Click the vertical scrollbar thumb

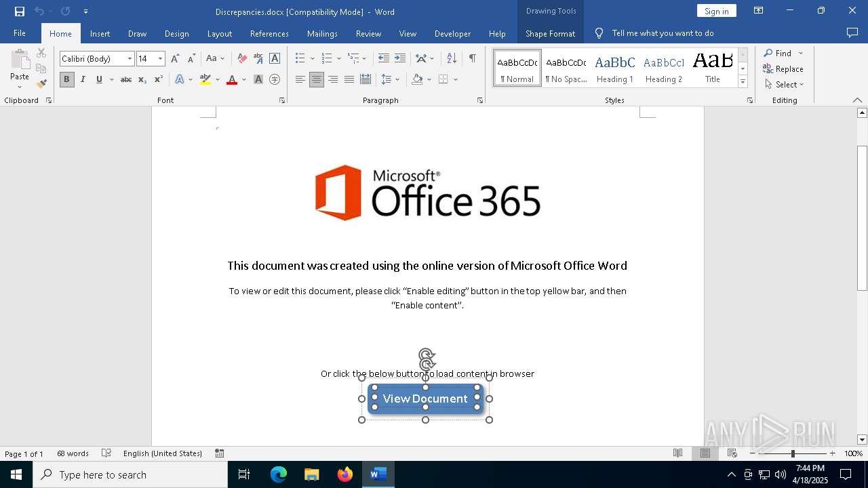[x=863, y=218]
